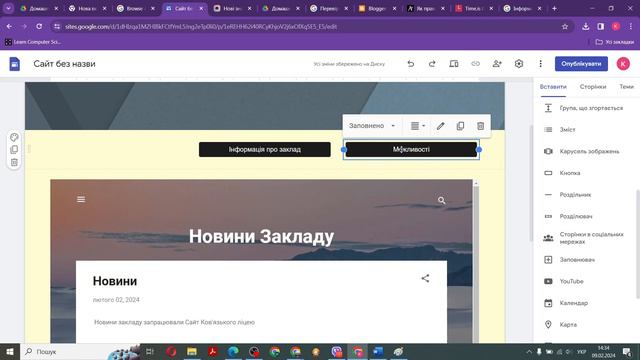Click the Опублікувати button

(x=581, y=64)
